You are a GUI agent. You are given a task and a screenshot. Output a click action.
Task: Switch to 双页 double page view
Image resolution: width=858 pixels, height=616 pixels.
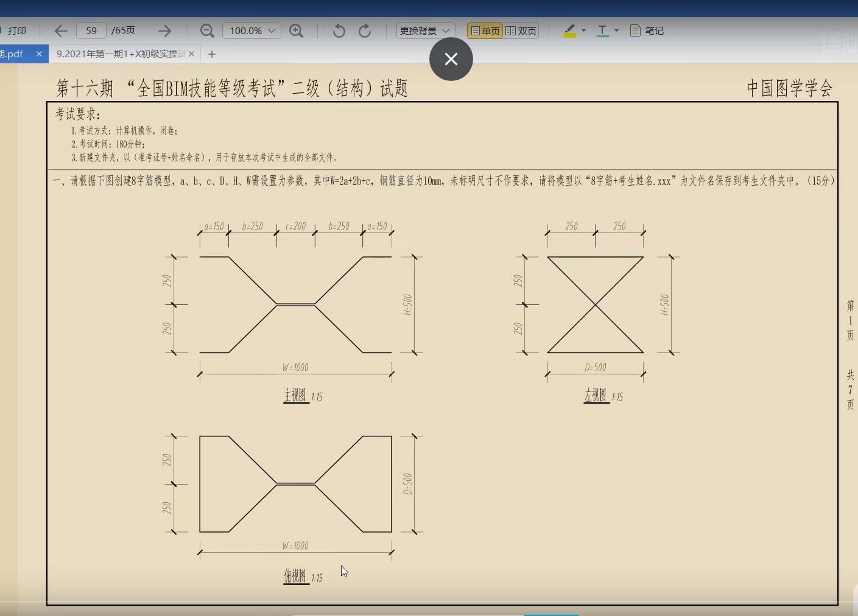tap(521, 31)
